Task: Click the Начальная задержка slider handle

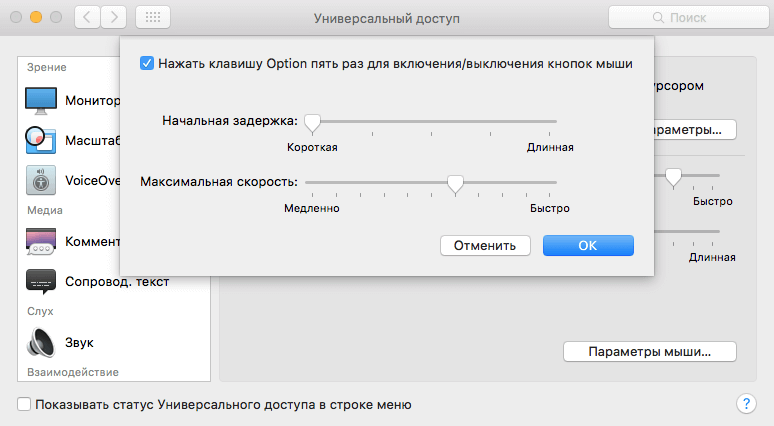Action: 312,123
